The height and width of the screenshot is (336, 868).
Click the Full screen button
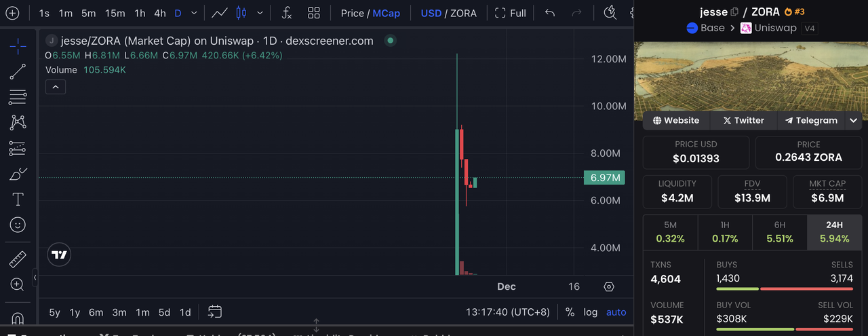510,13
